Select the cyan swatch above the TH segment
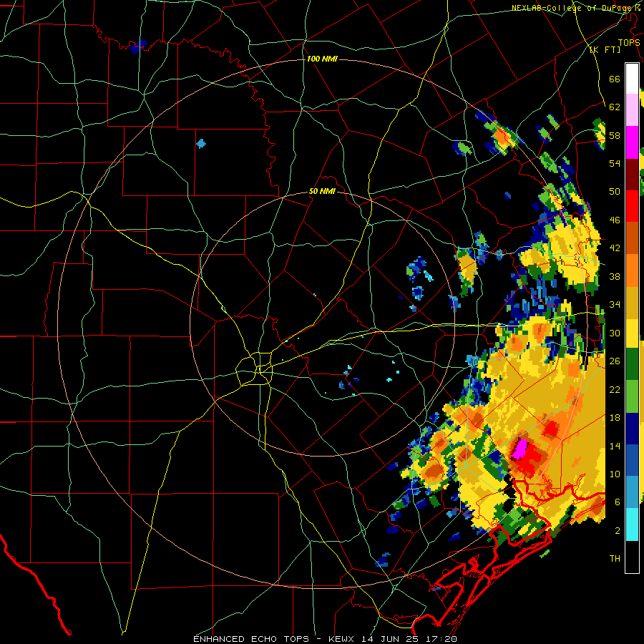 pyautogui.click(x=632, y=525)
